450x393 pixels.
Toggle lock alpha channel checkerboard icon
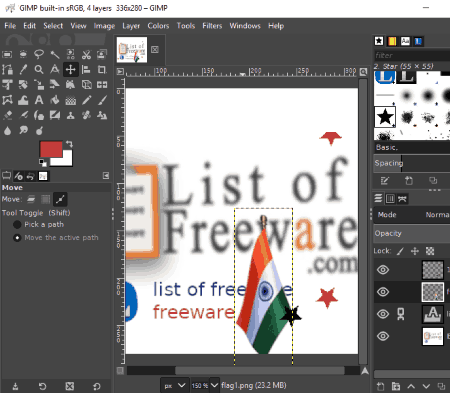[430, 251]
